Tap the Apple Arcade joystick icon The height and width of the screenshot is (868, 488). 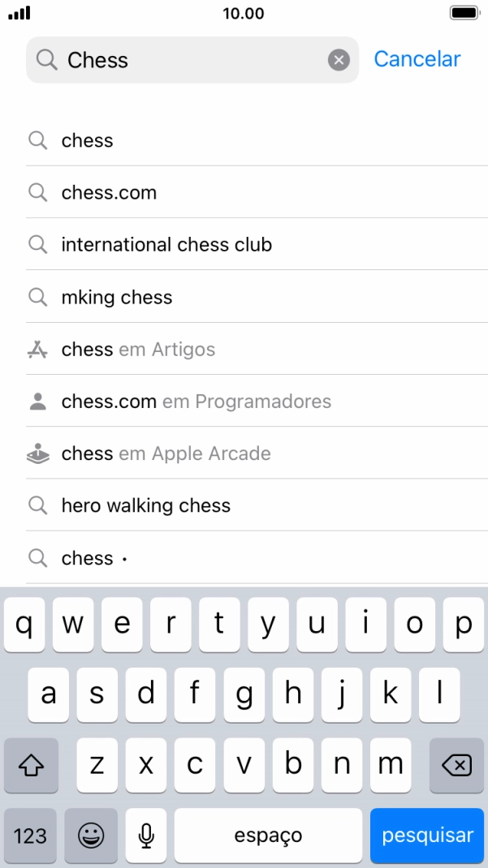(38, 453)
